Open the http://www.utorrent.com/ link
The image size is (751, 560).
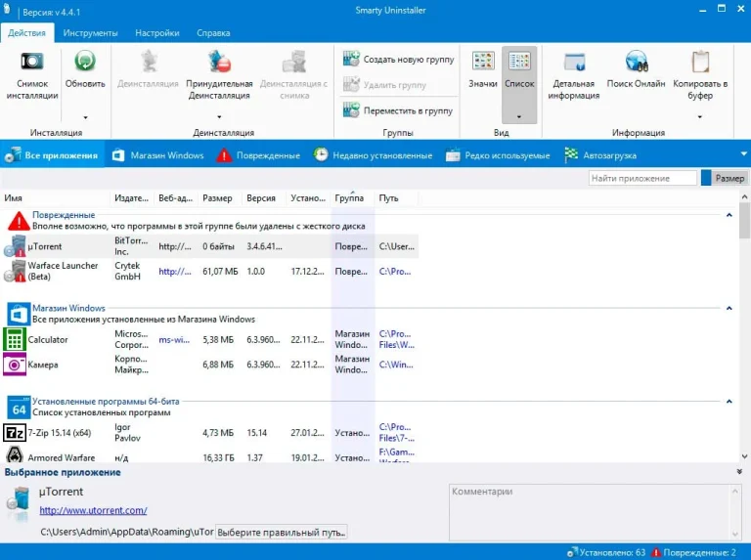tap(93, 510)
